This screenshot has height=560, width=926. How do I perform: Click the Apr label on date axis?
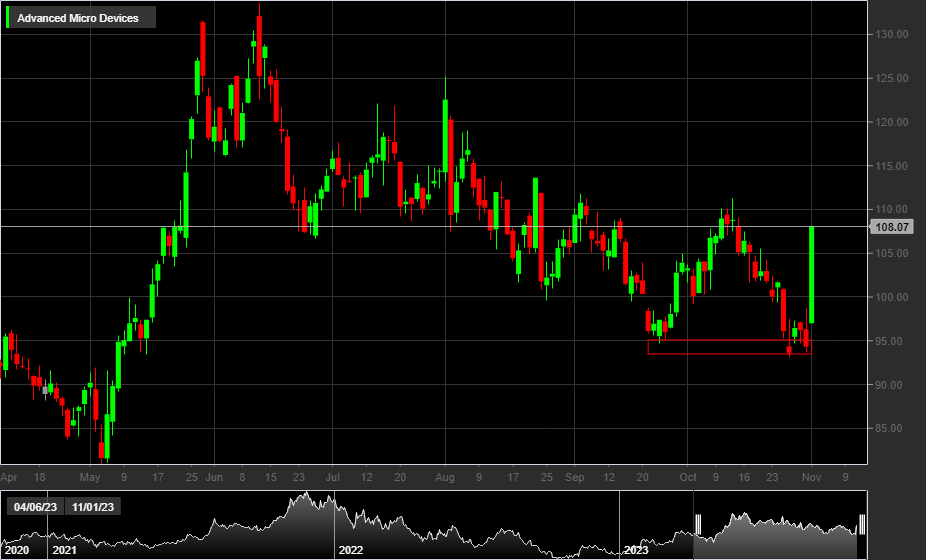point(9,477)
